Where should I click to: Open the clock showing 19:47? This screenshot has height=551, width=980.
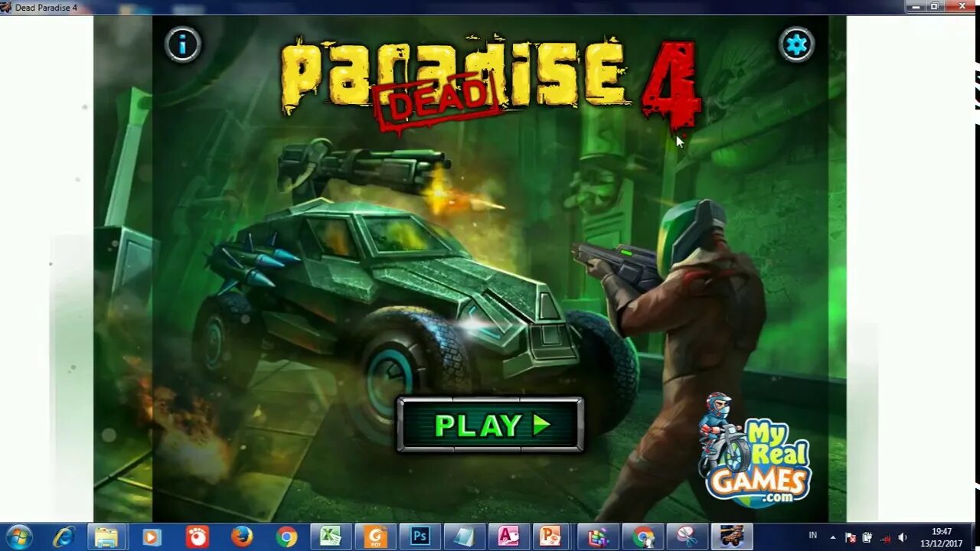coord(941,537)
